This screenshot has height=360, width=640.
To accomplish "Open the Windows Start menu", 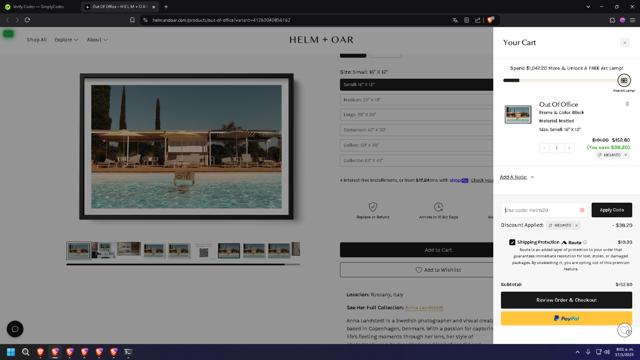I will [x=11, y=352].
